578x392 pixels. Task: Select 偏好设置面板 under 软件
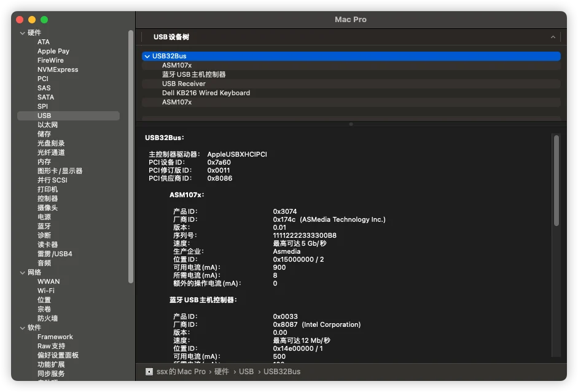(58, 356)
